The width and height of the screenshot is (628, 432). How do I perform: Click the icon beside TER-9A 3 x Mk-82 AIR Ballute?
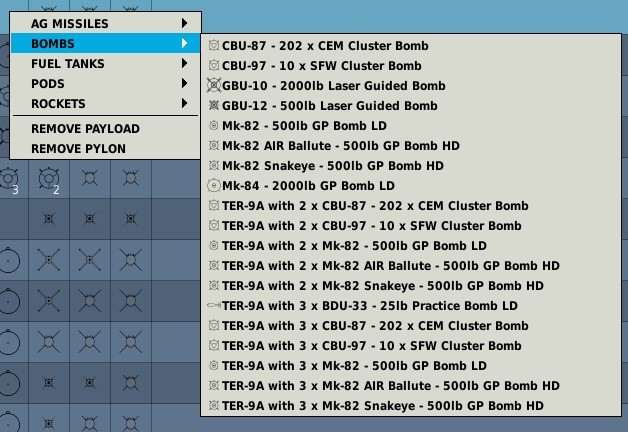214,386
